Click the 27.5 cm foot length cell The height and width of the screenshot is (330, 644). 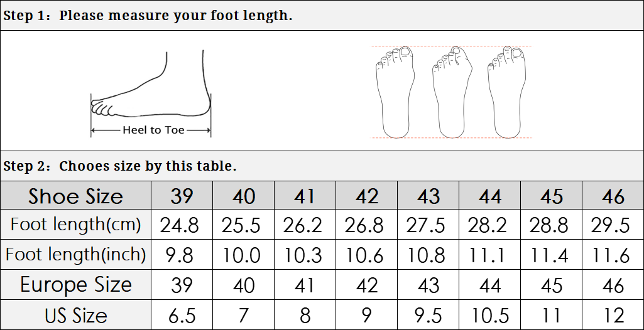pyautogui.click(x=428, y=224)
